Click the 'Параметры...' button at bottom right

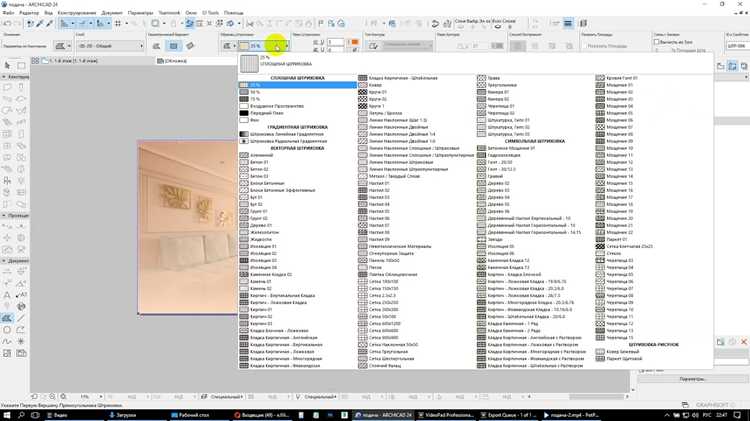point(692,379)
